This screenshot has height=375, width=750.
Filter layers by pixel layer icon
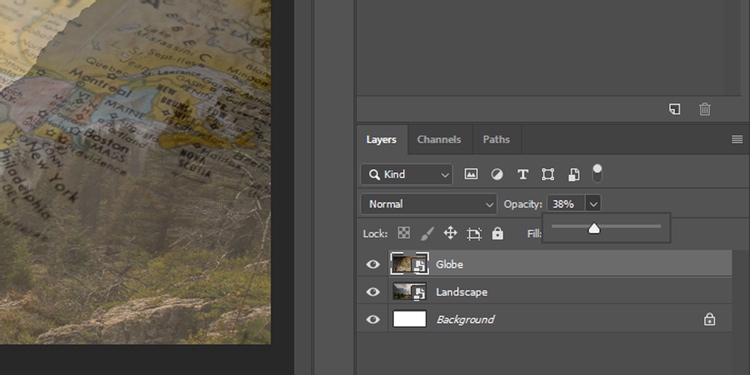pos(471,175)
